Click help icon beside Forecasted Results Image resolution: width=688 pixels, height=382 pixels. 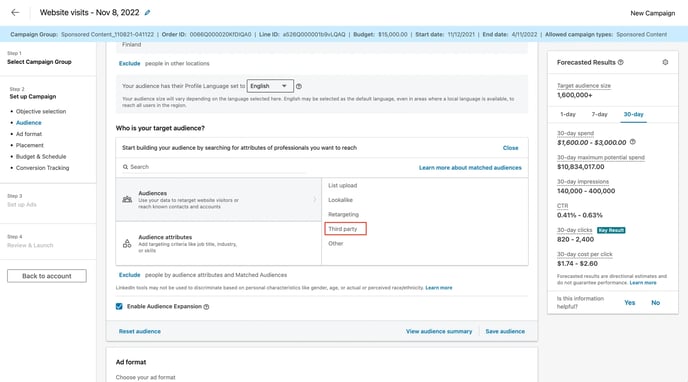pos(620,62)
